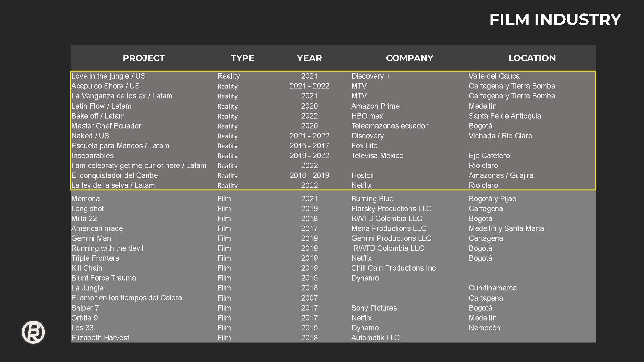Click 'Bogotá y Pijao' location
644x362 pixels.
click(492, 199)
